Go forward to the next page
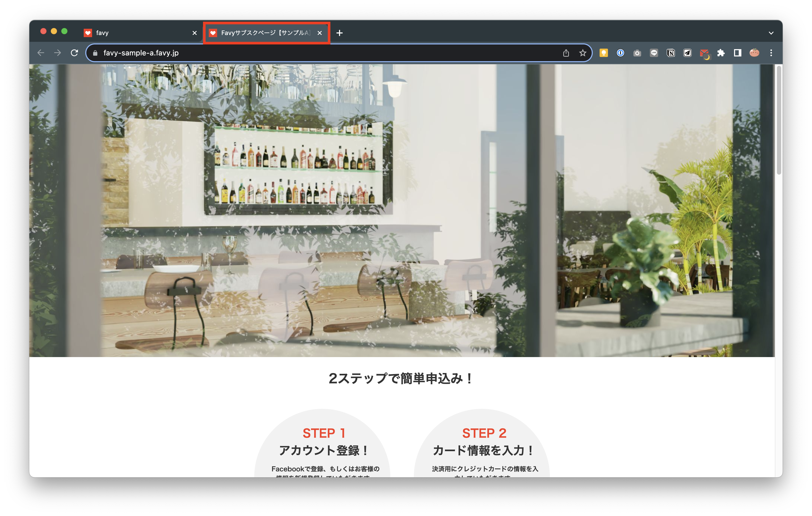This screenshot has width=812, height=516. 58,53
